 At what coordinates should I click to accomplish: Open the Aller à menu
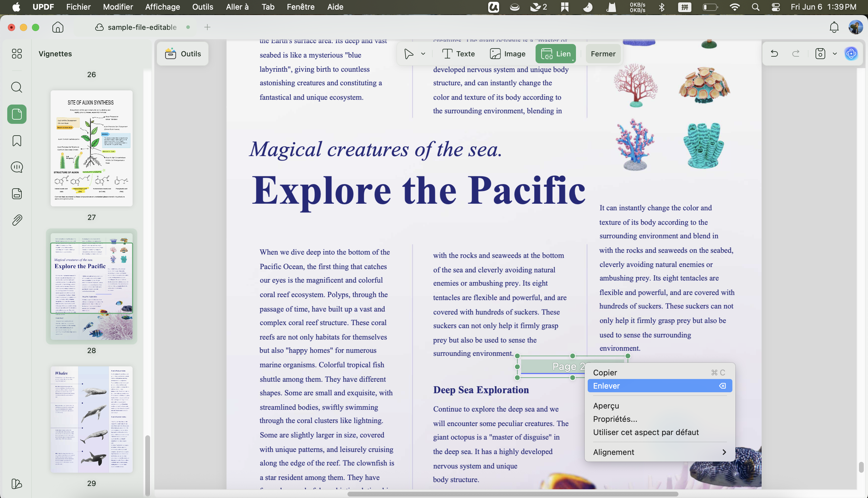(237, 7)
